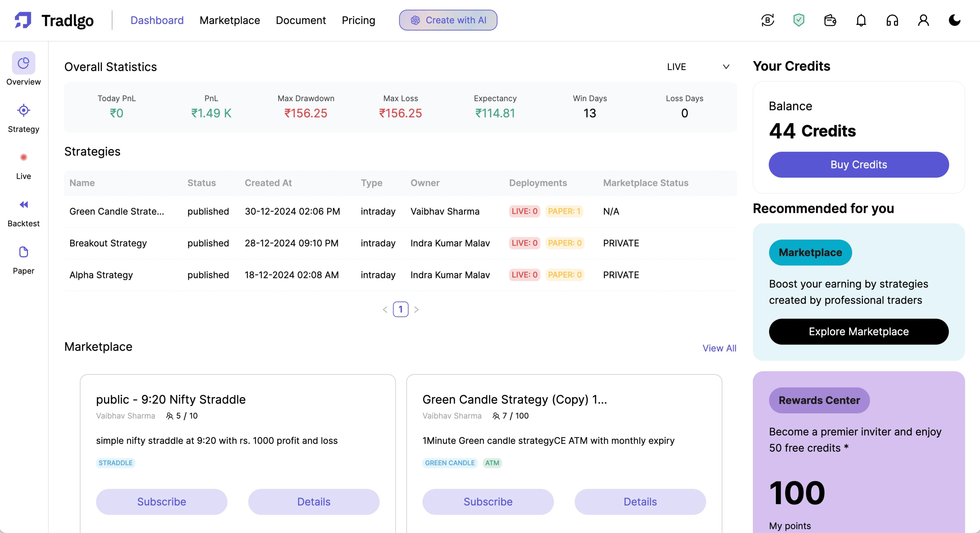This screenshot has width=980, height=533.
Task: Go to next strategies page with right chevron
Action: point(416,309)
